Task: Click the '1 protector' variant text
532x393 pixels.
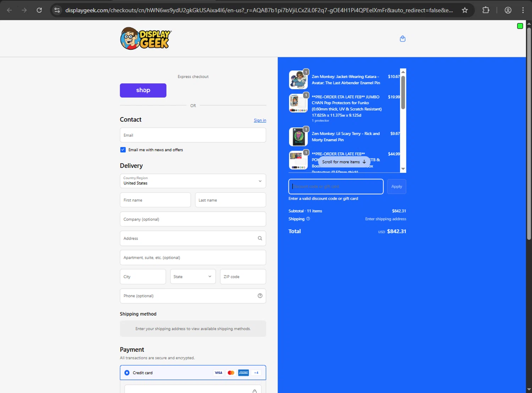Action: coord(320,121)
